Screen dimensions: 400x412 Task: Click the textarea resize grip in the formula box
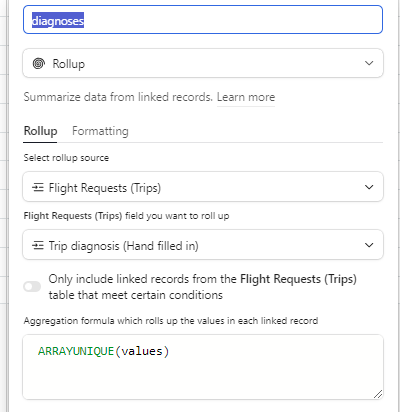(378, 394)
